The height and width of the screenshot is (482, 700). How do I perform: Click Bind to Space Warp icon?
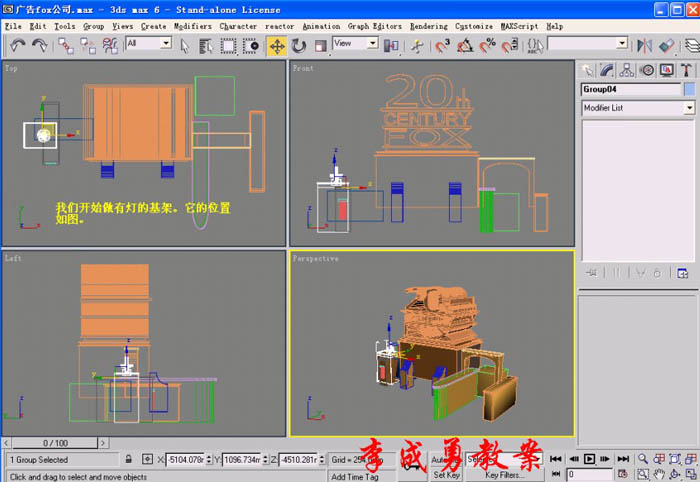(110, 46)
